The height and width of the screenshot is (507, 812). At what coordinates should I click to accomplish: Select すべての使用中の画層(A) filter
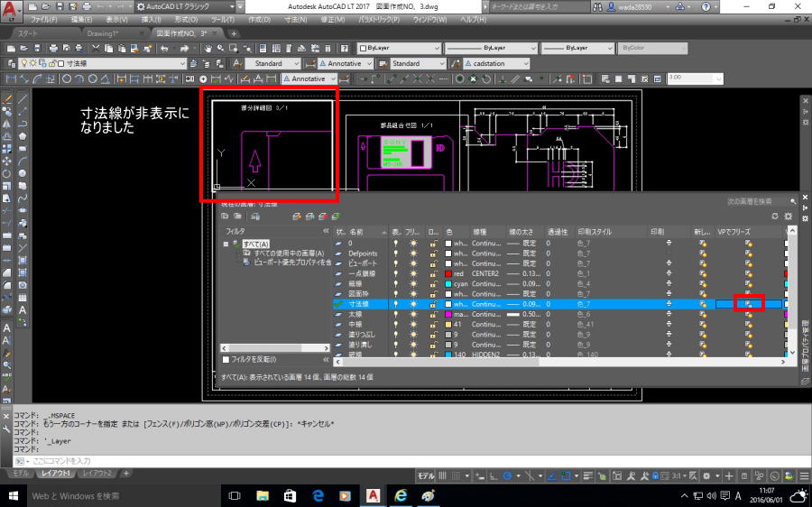click(x=289, y=253)
